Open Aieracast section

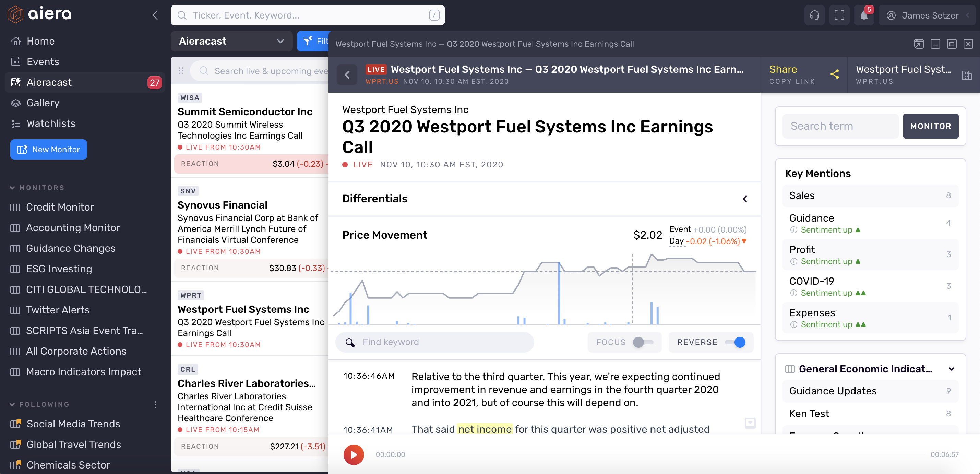click(x=84, y=82)
